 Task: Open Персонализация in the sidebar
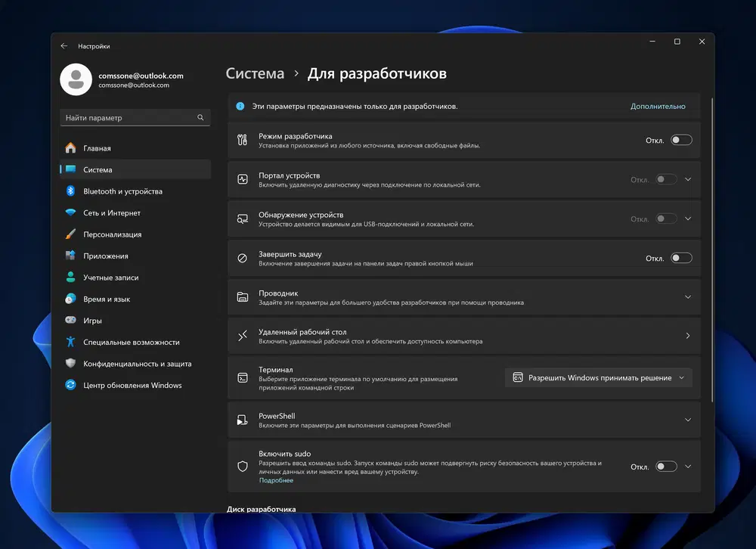coord(135,234)
